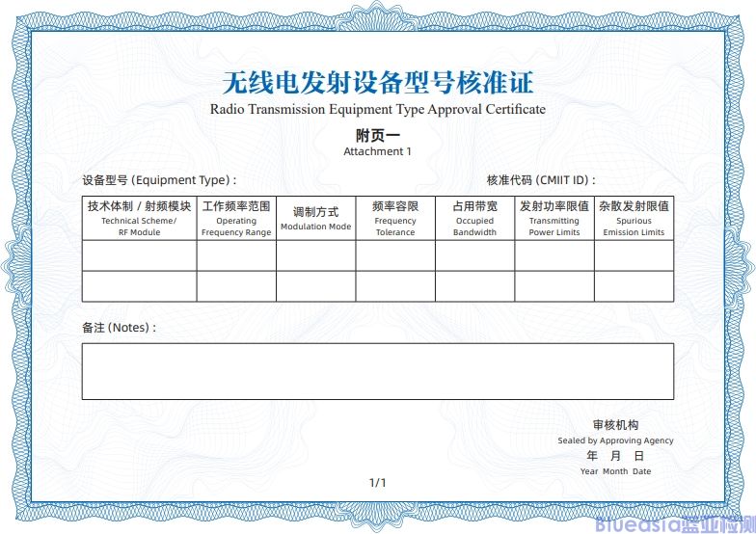Click the Bluesia watermark logo

673,523
